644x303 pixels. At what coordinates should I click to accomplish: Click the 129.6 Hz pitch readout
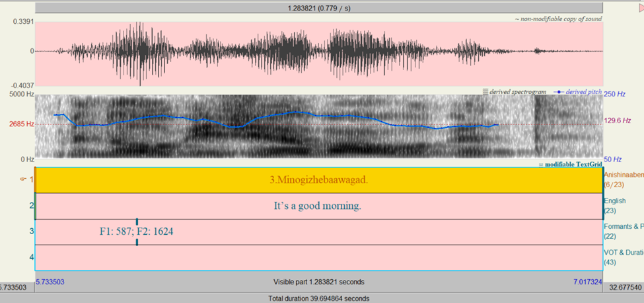(x=618, y=120)
